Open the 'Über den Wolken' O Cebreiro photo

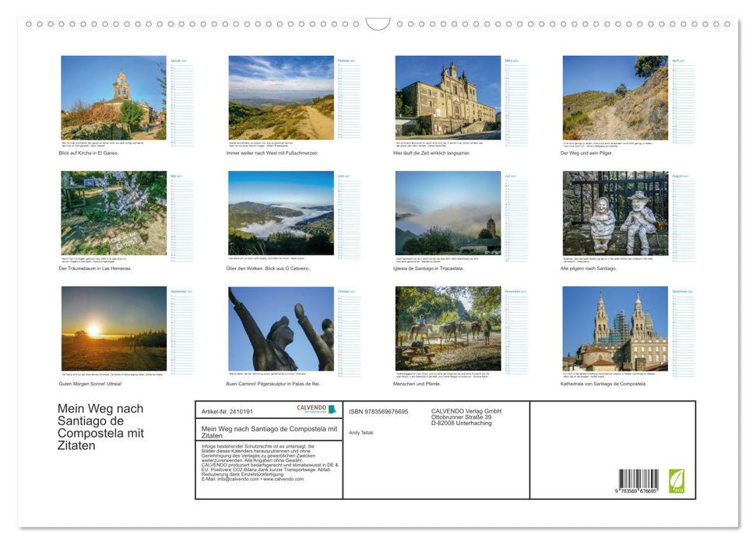click(281, 213)
